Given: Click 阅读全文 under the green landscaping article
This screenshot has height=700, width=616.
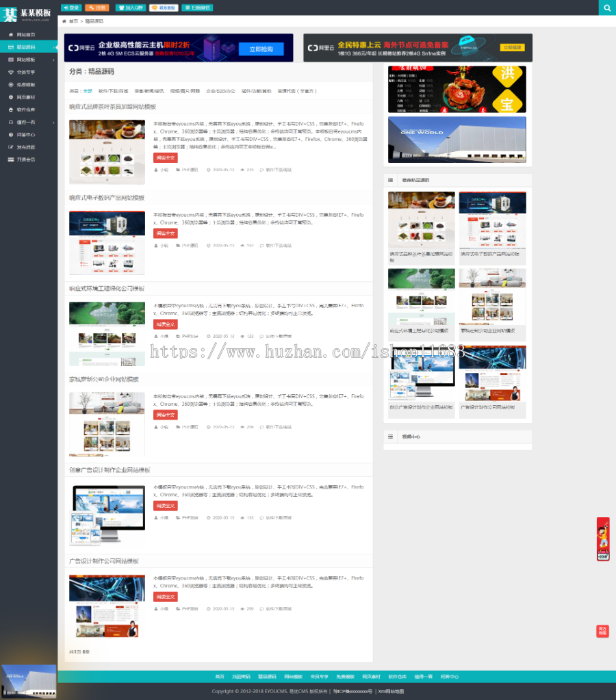Looking at the screenshot, I should coord(165,324).
